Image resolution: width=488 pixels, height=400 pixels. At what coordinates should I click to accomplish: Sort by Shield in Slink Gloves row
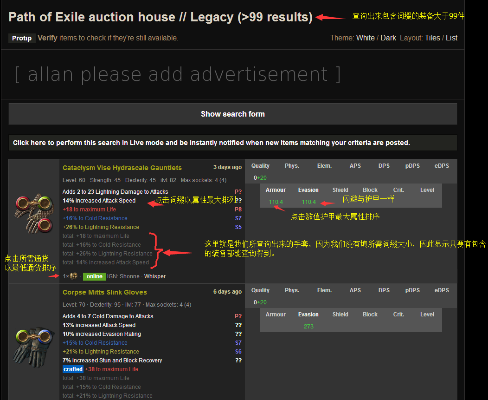(x=340, y=314)
